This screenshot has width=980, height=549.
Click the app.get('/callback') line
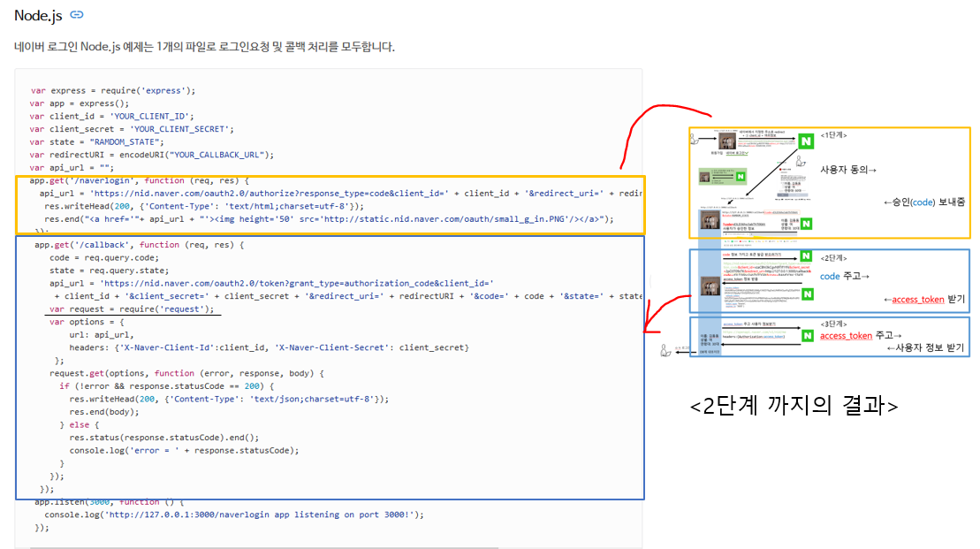[140, 245]
